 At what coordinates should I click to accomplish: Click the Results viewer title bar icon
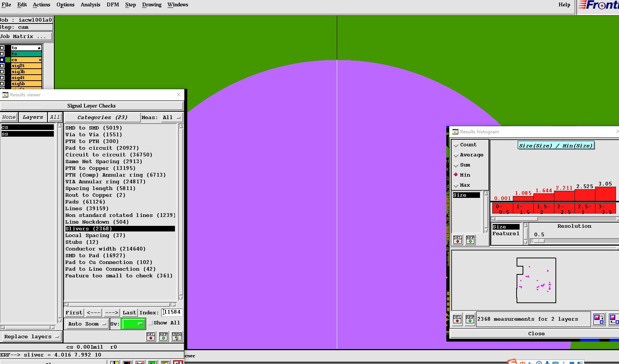tap(5, 95)
